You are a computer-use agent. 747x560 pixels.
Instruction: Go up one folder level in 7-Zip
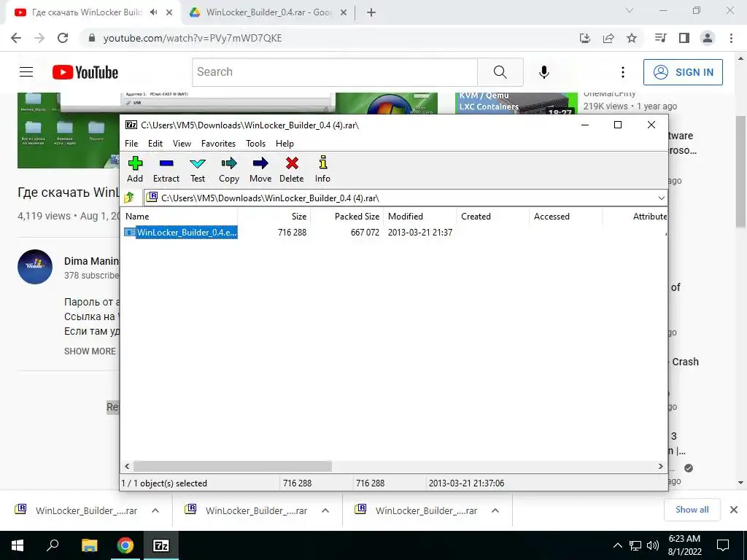[129, 198]
